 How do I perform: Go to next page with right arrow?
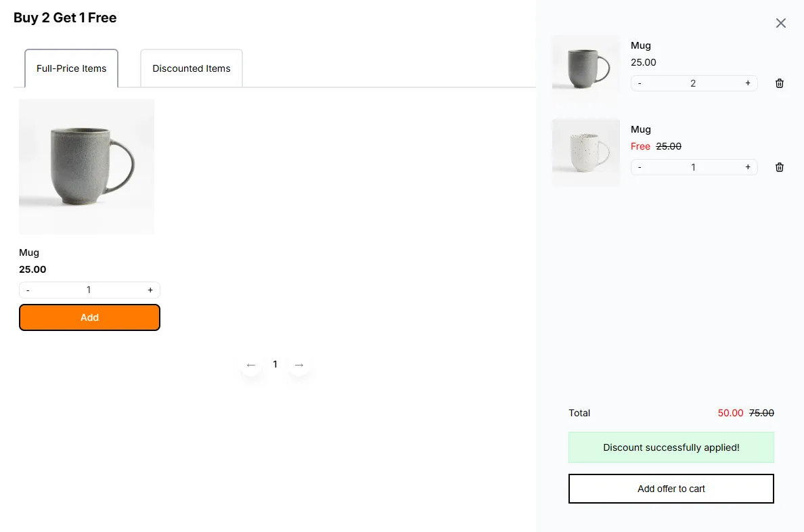pyautogui.click(x=299, y=365)
